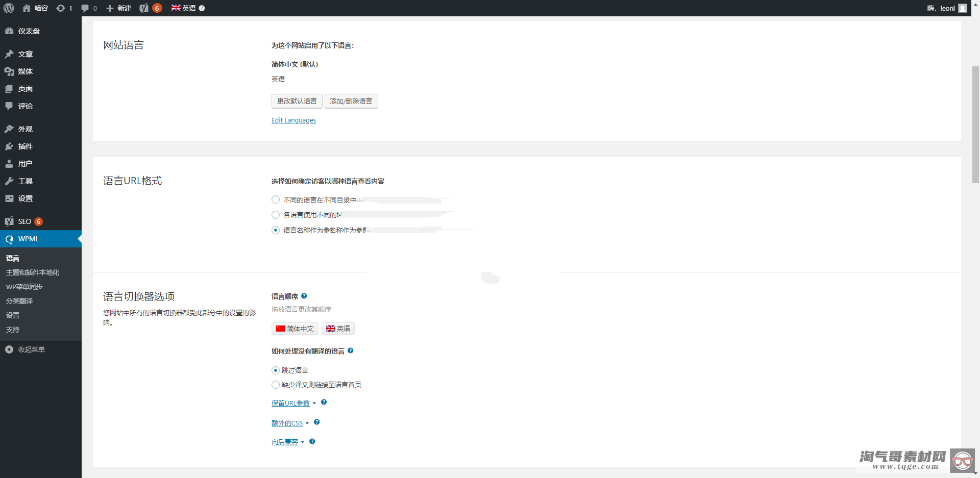Open Posts pin icon in sidebar
Image resolution: width=980 pixels, height=478 pixels.
(9, 54)
